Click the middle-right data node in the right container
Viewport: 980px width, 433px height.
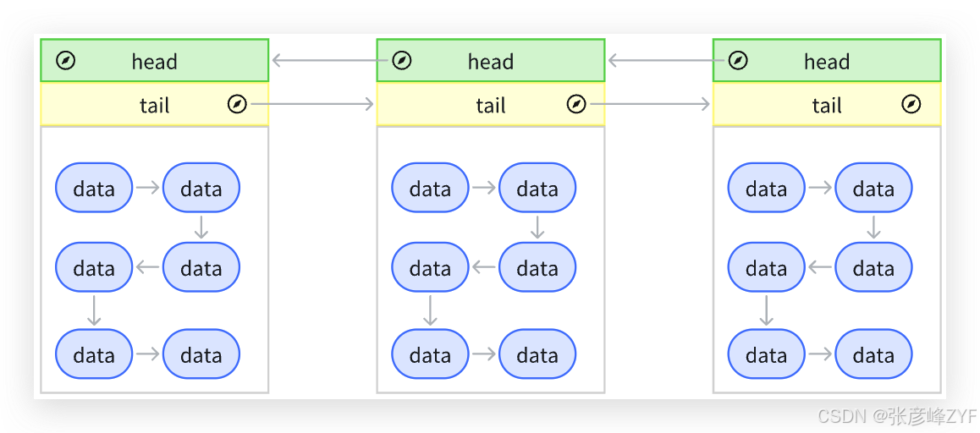(x=873, y=267)
